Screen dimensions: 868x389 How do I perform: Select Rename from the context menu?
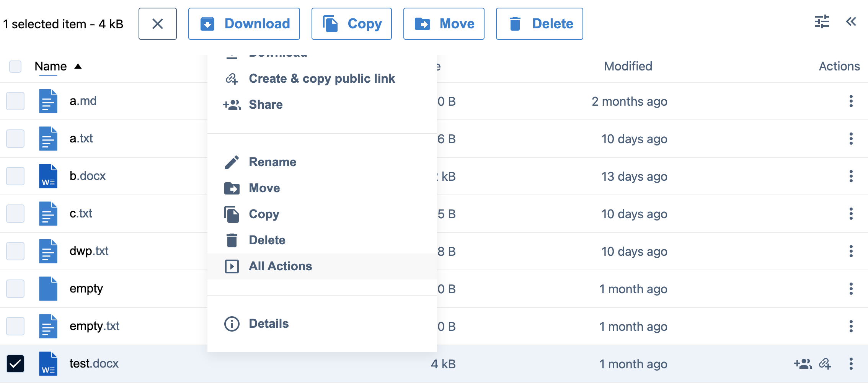pos(272,162)
